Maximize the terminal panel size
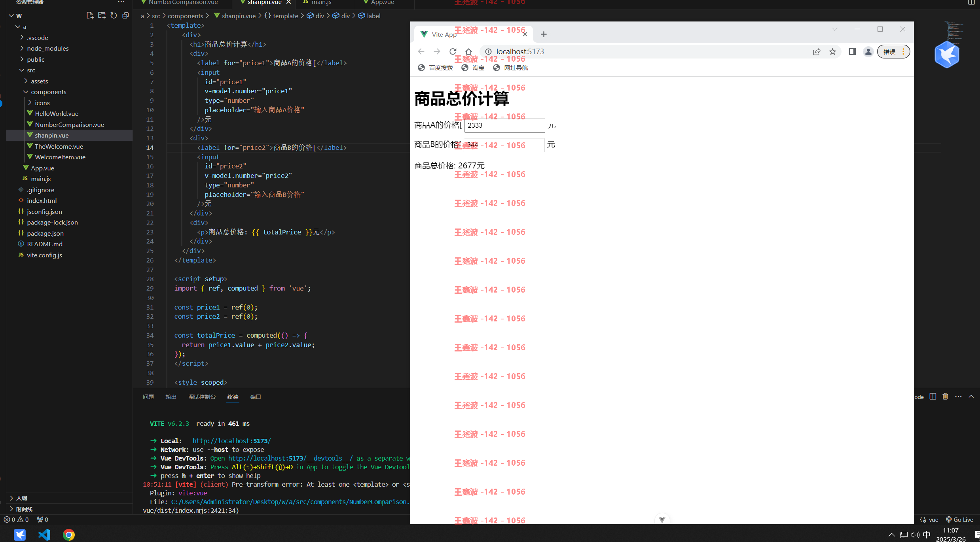This screenshot has width=980, height=542. (971, 397)
